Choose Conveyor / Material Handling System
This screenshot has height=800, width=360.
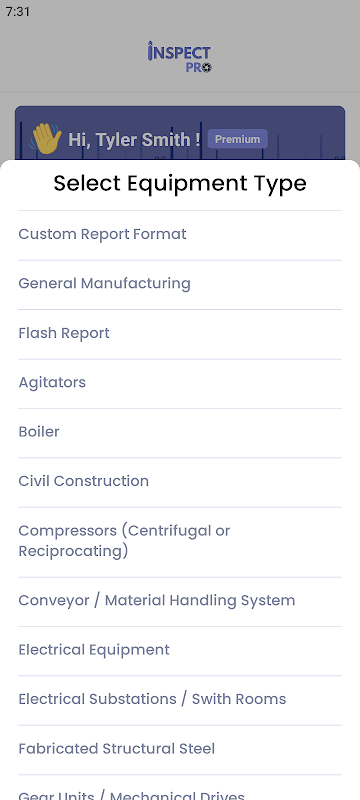pyautogui.click(x=180, y=602)
